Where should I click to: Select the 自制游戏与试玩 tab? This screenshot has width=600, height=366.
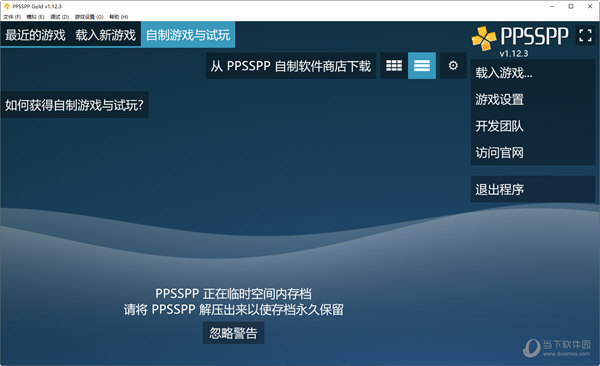point(188,35)
